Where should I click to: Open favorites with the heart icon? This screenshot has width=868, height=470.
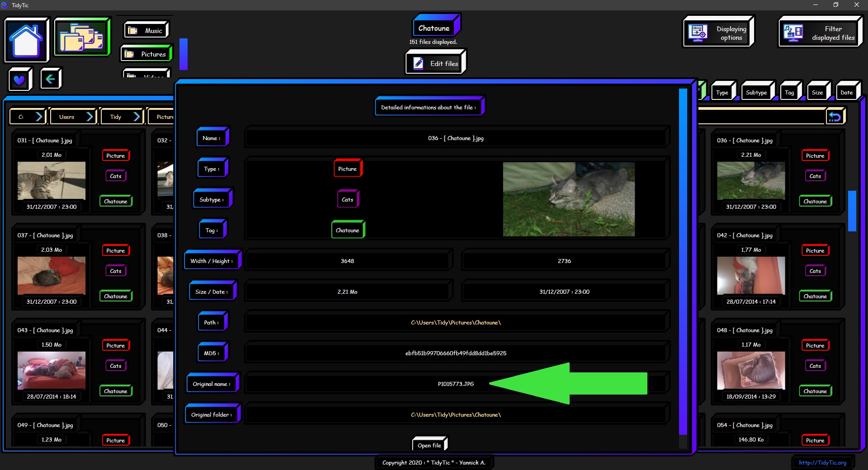pos(19,80)
